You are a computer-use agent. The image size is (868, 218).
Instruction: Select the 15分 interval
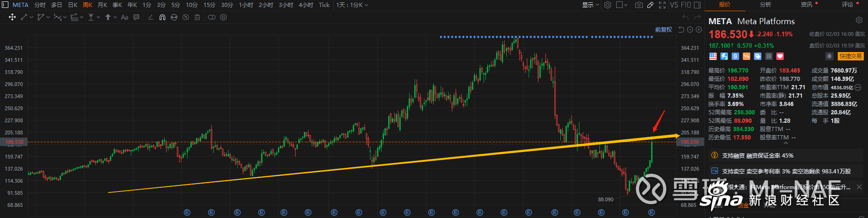(x=209, y=5)
